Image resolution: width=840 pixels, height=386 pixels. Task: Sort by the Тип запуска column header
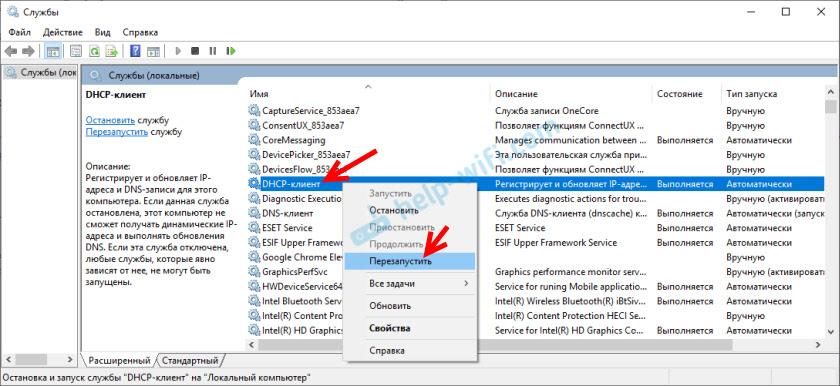[x=772, y=94]
